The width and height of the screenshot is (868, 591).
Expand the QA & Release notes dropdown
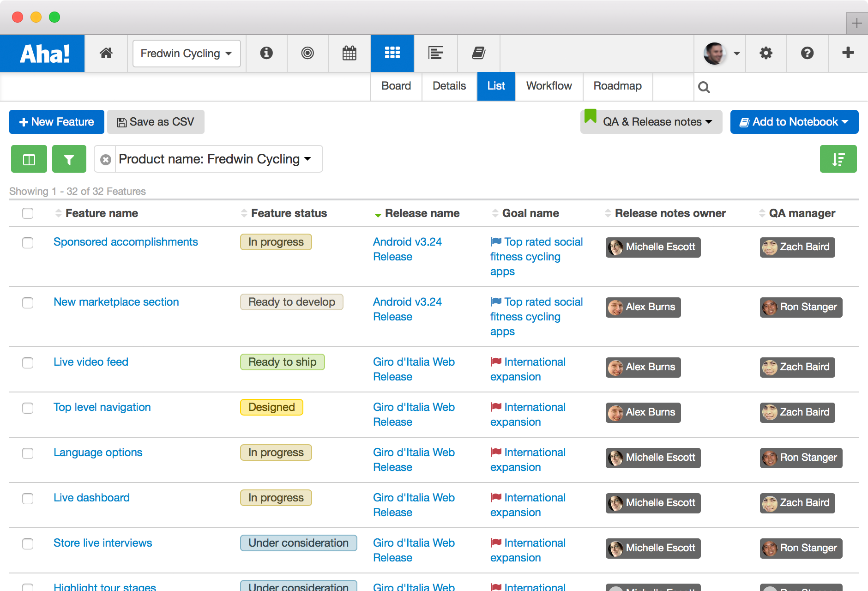point(651,122)
